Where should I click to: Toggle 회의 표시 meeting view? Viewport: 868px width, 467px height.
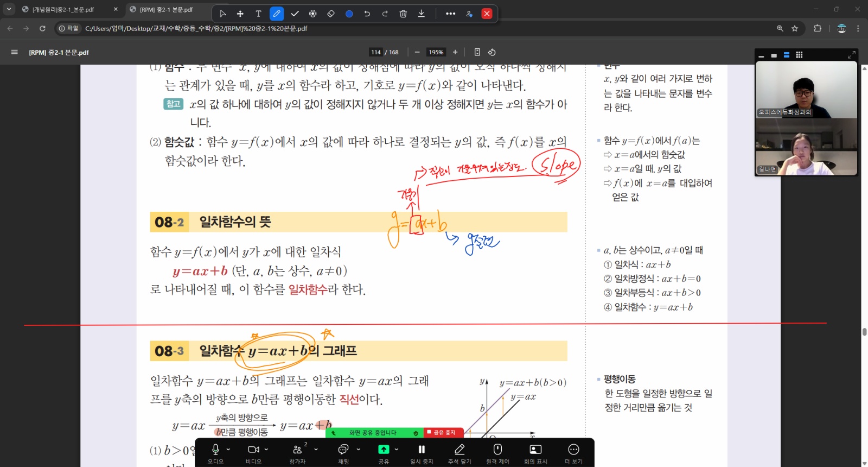click(535, 453)
